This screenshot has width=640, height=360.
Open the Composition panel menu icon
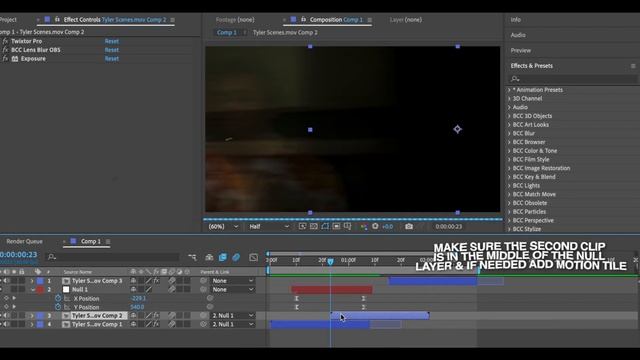pyautogui.click(x=370, y=20)
